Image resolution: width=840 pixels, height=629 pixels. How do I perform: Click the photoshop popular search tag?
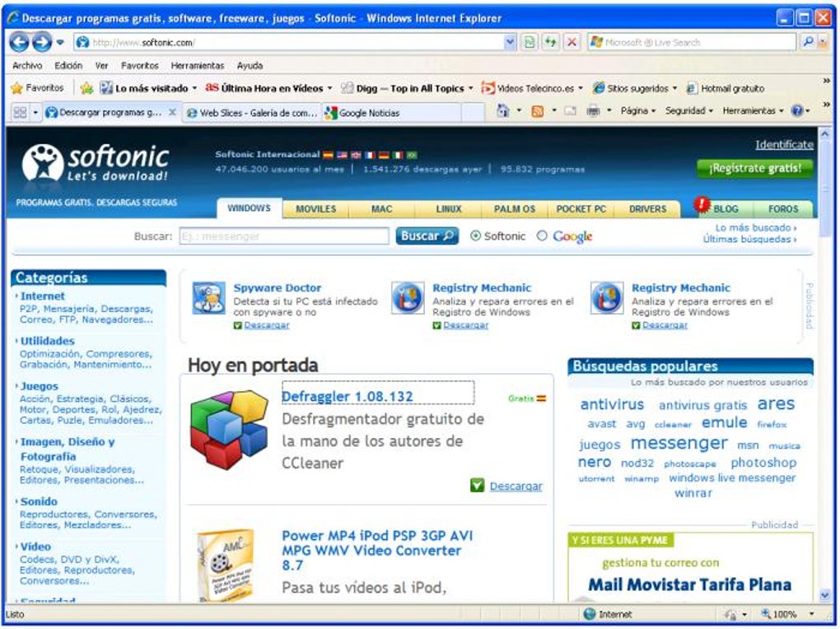[763, 463]
